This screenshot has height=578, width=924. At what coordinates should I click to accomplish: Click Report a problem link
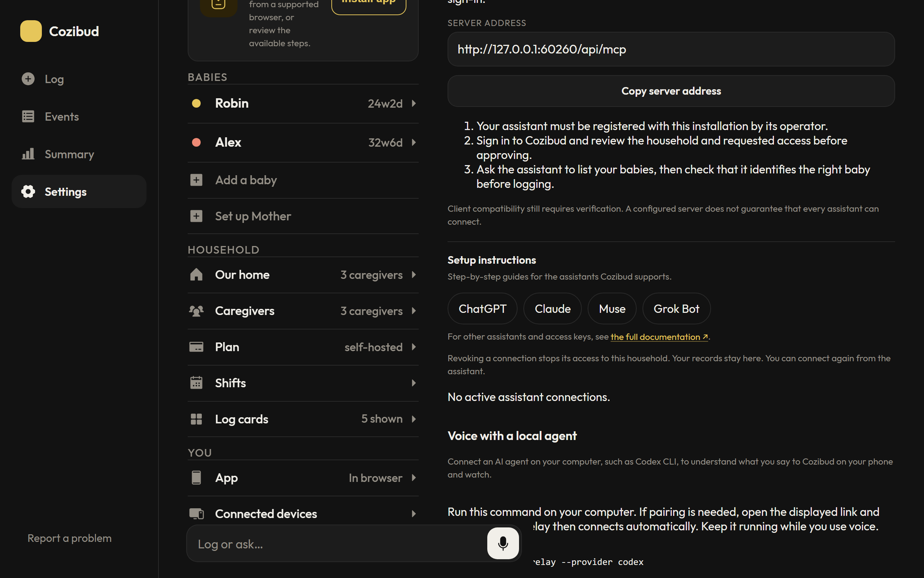coord(70,538)
